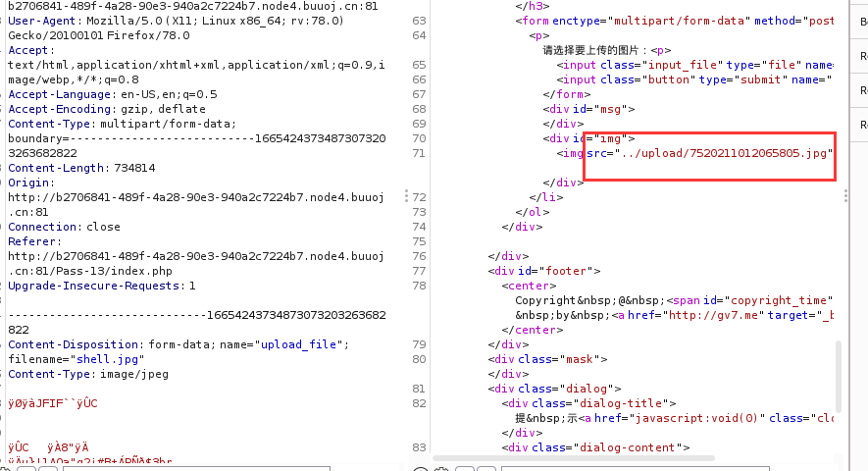Click the request-response splitter handle dots
Viewport: 868px width, 471px height.
(x=406, y=195)
